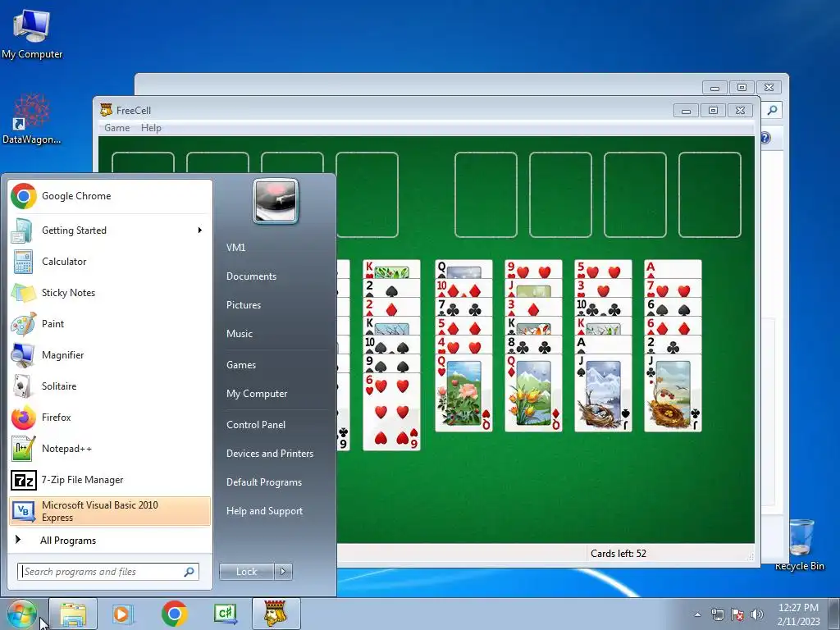The height and width of the screenshot is (630, 840).
Task: Open Games from Start menu
Action: tap(241, 365)
